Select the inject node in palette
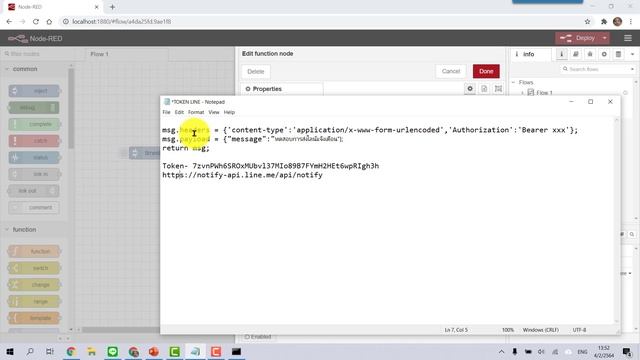Image resolution: width=640 pixels, height=360 pixels. pyautogui.click(x=34, y=91)
